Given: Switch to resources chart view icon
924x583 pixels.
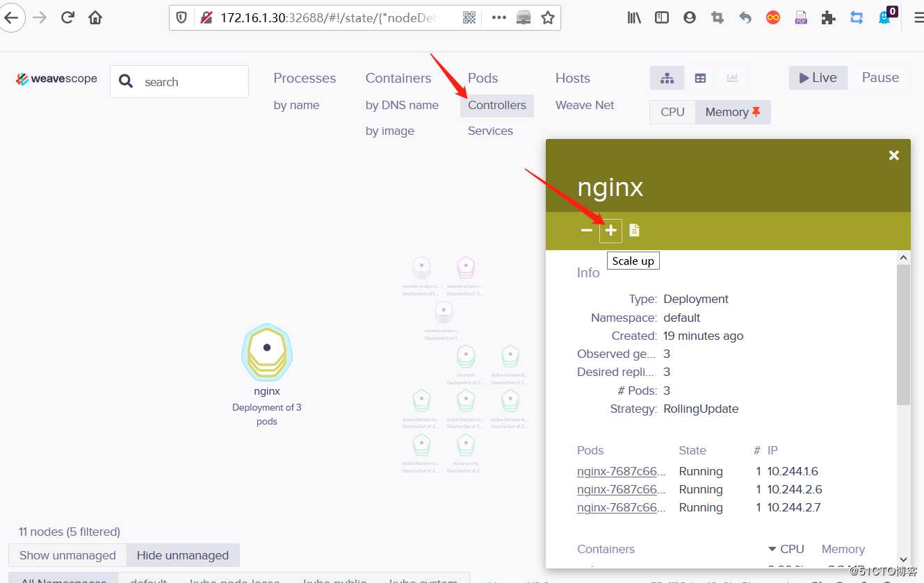Looking at the screenshot, I should pos(732,79).
